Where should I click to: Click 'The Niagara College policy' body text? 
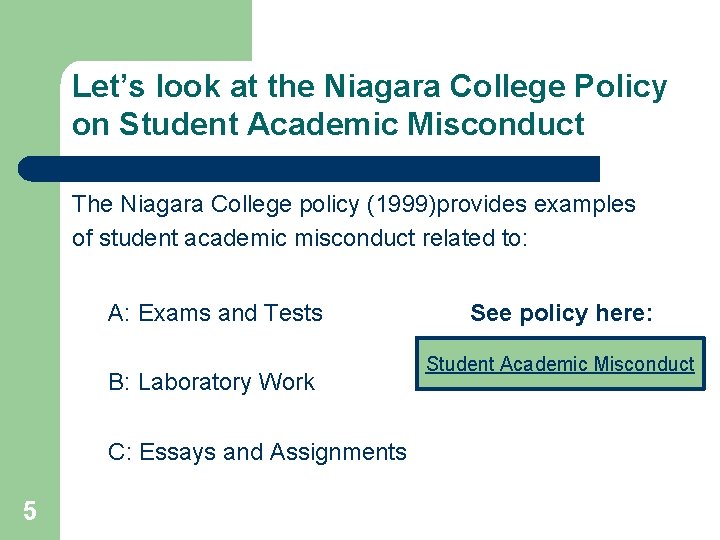pos(217,204)
